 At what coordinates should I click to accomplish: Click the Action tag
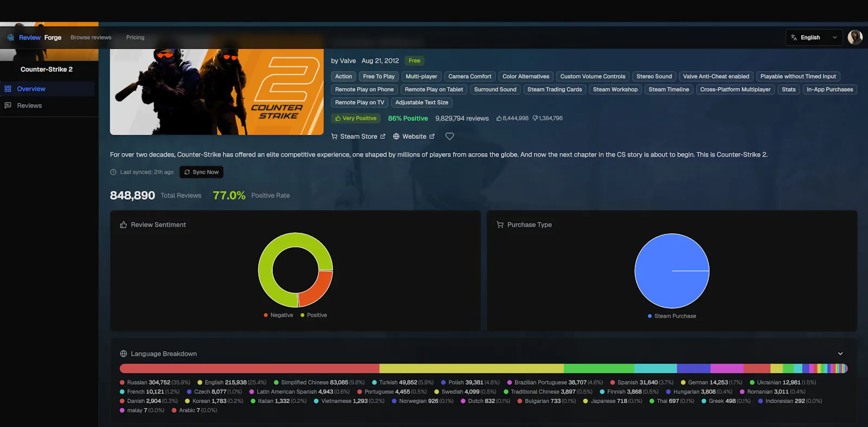(x=343, y=77)
